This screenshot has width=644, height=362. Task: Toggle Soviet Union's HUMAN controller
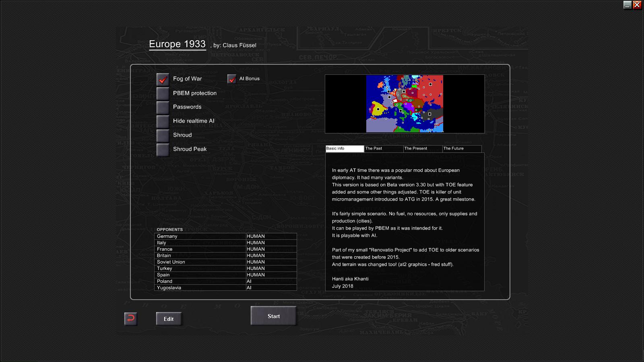pyautogui.click(x=271, y=262)
